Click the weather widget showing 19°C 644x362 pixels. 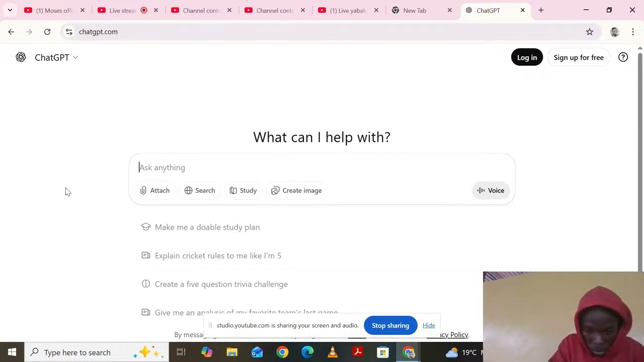[x=463, y=352]
